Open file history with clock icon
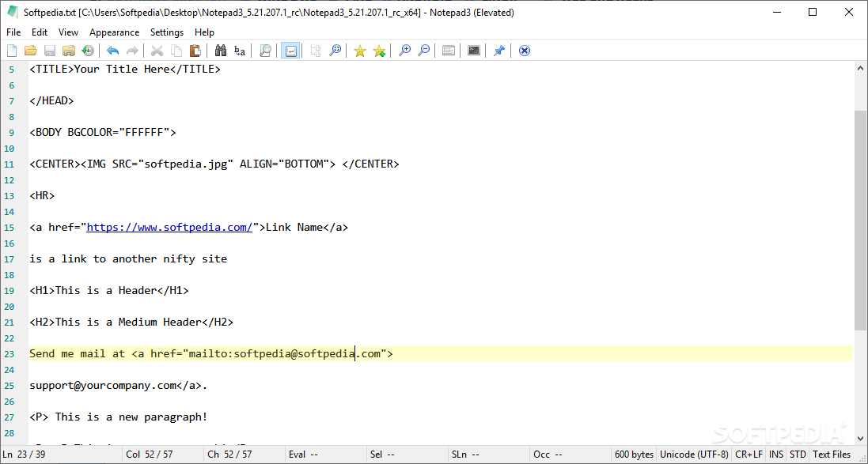This screenshot has height=464, width=868. point(88,51)
